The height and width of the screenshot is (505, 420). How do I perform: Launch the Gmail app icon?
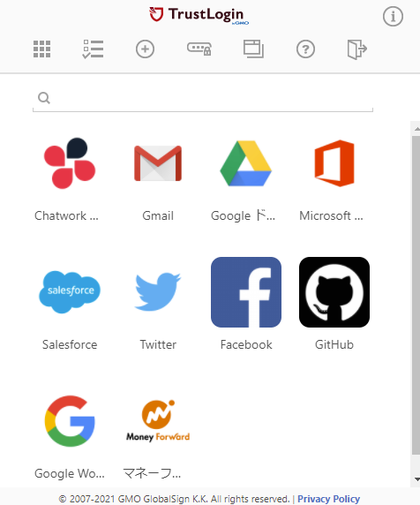158,163
